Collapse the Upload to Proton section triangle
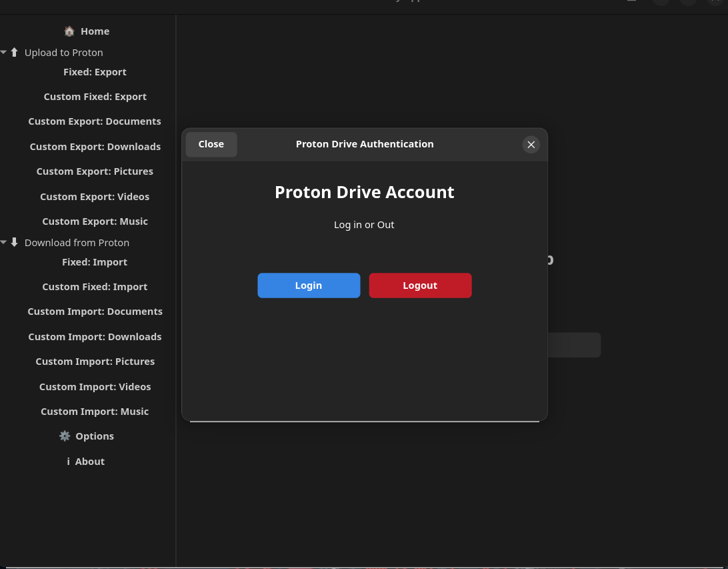Screen dimensions: 728x569 (x=4, y=52)
